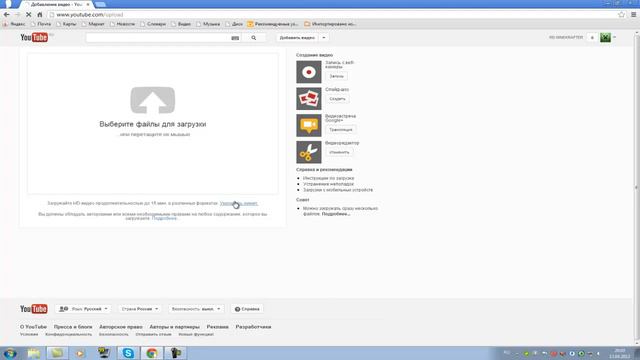This screenshot has height=360, width=640.
Task: Click the browser Back arrow
Action: pos(7,15)
